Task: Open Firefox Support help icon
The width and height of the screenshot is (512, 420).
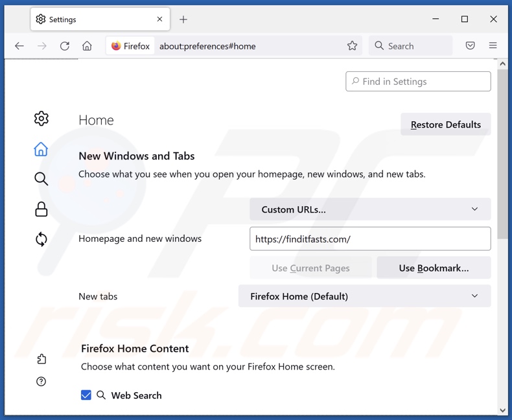Action: click(x=41, y=382)
